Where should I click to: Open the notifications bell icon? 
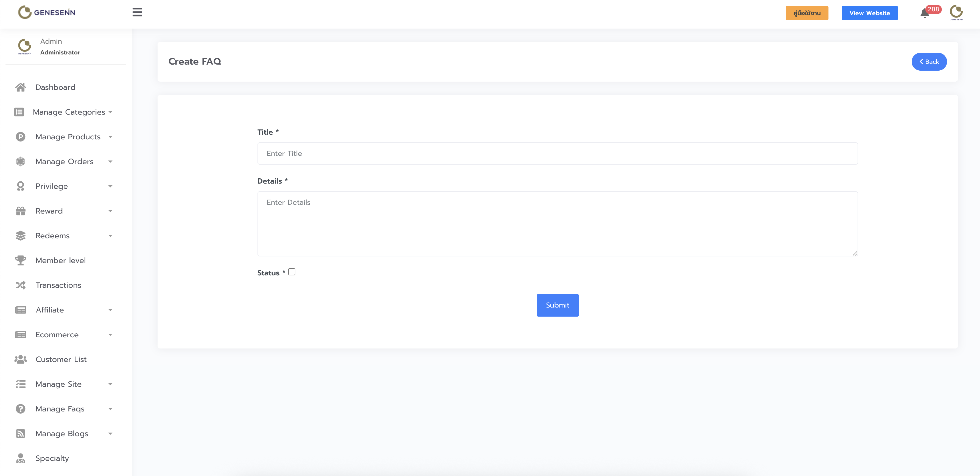[925, 14]
